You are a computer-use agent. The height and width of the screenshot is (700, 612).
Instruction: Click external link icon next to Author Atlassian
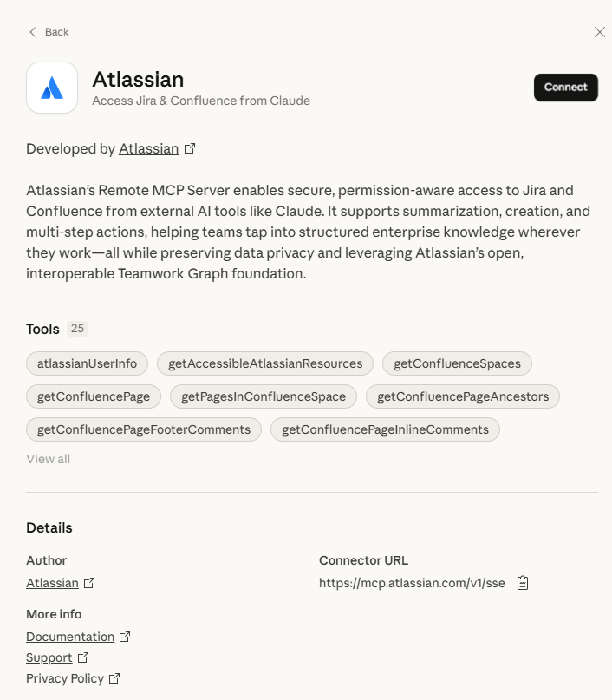89,583
